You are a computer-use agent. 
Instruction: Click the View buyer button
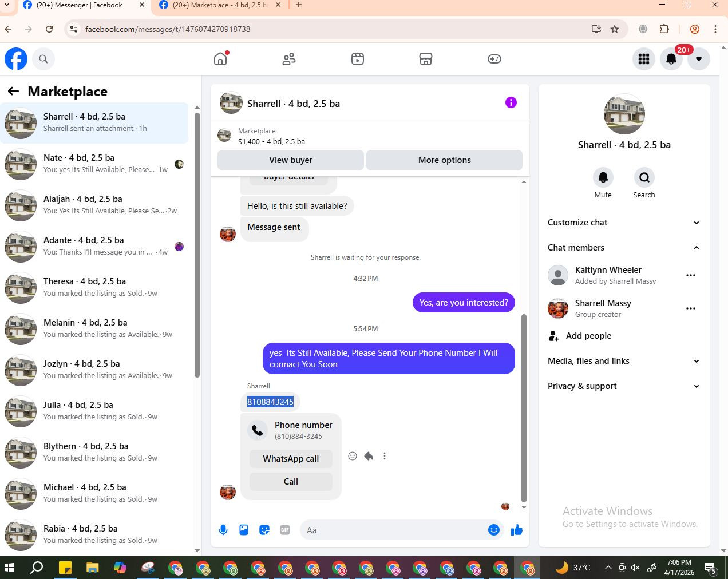291,160
